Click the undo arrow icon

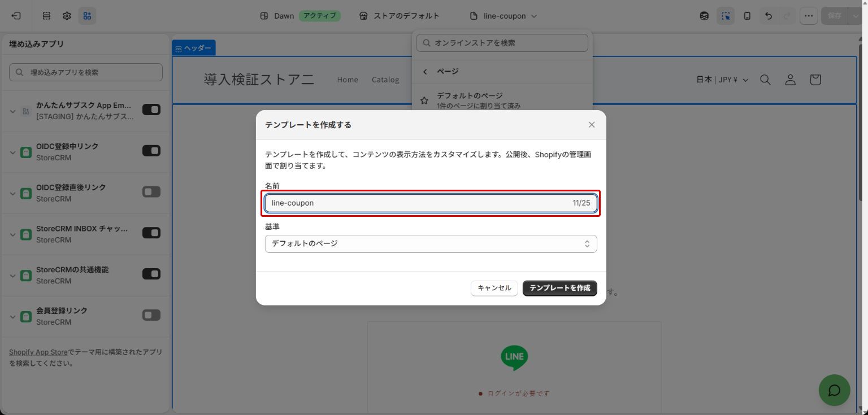click(768, 16)
